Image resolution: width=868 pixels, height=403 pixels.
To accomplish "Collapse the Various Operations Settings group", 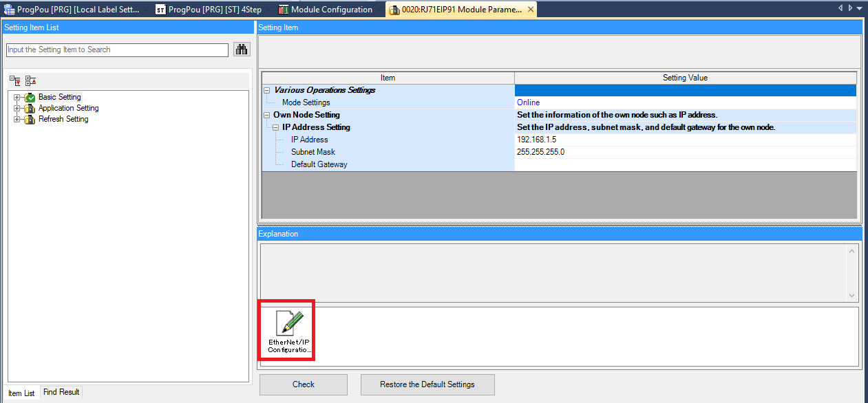I will click(266, 90).
